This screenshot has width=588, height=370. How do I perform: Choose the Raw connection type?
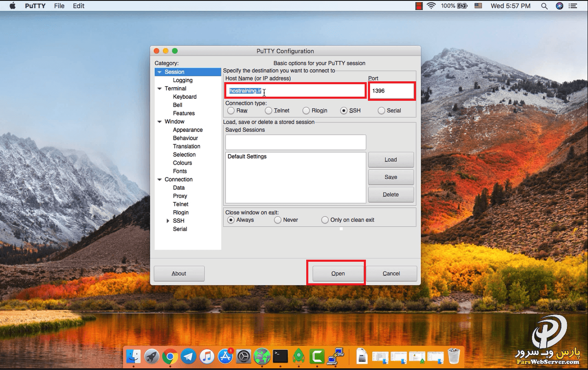pyautogui.click(x=231, y=111)
